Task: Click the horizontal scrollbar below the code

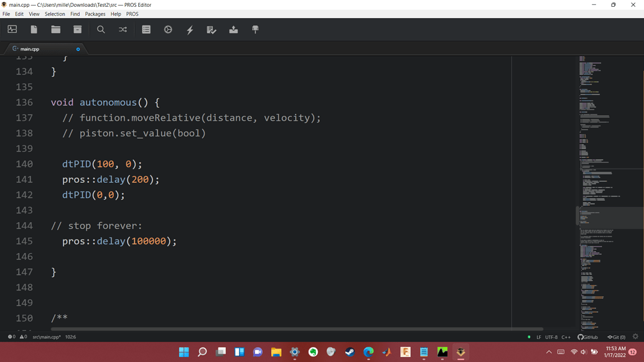Action: point(297,329)
